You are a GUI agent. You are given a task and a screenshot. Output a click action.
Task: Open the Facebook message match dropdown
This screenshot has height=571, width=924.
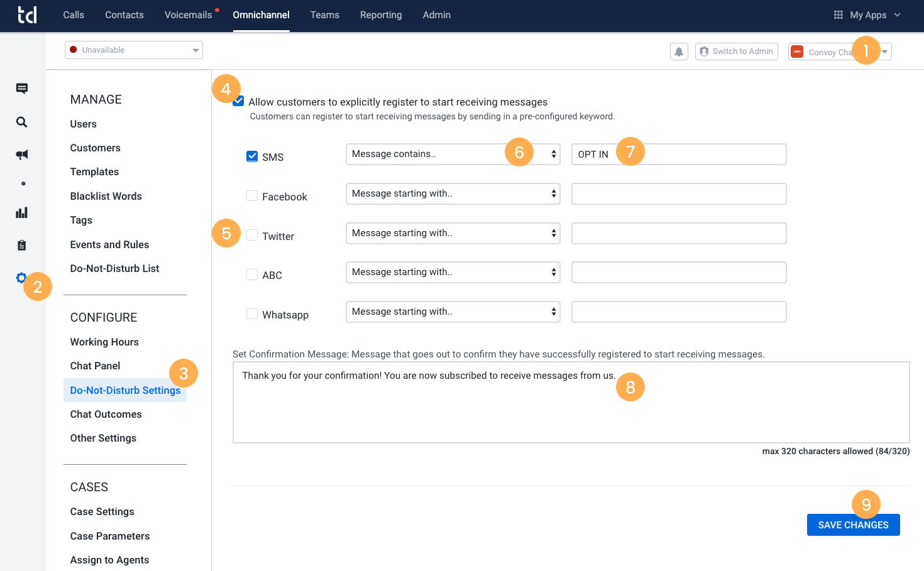[x=453, y=193]
